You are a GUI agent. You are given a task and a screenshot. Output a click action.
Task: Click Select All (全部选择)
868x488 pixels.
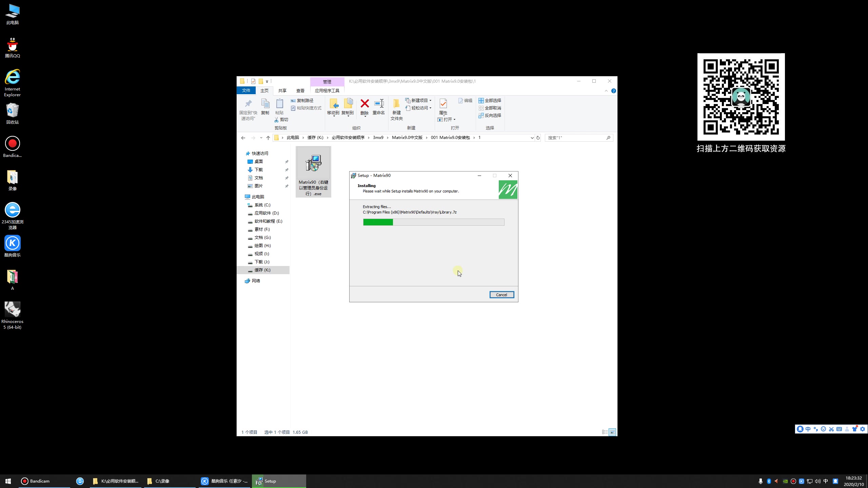pos(490,101)
